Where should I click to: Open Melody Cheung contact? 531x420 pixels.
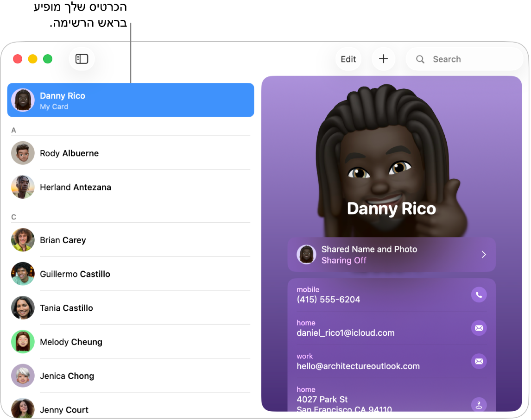(x=131, y=342)
